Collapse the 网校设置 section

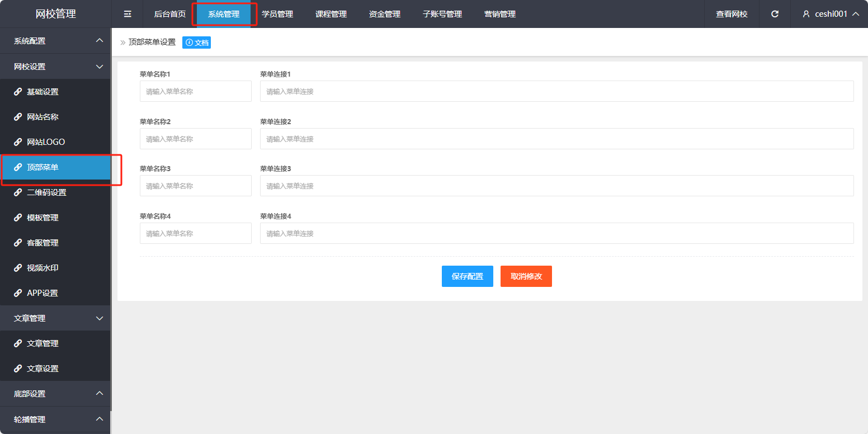[x=55, y=67]
